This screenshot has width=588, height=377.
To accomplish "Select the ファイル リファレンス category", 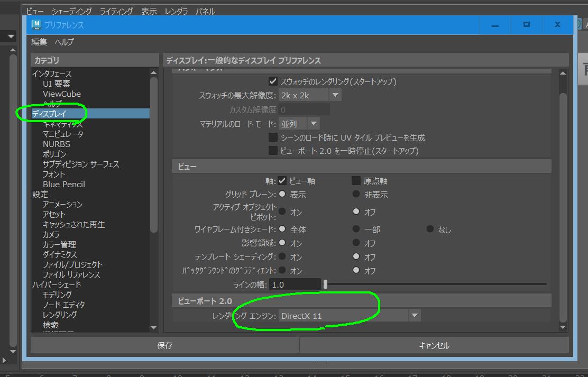I will click(x=71, y=274).
